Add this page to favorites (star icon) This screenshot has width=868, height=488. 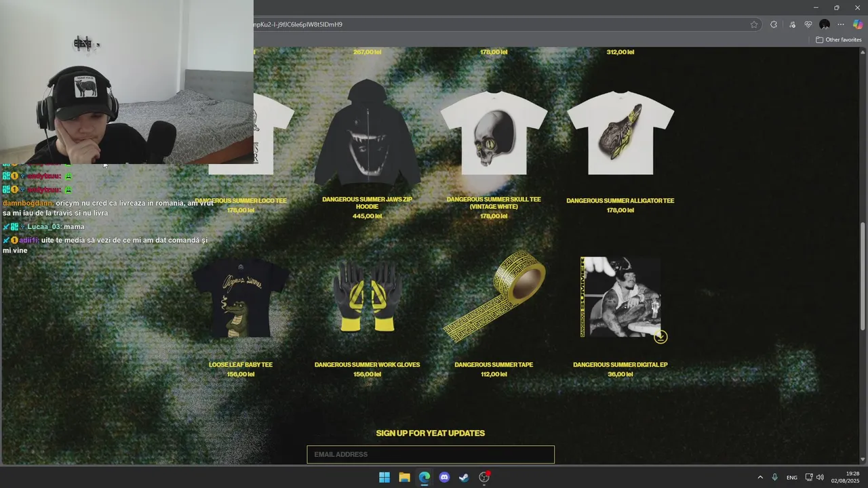pyautogui.click(x=754, y=24)
